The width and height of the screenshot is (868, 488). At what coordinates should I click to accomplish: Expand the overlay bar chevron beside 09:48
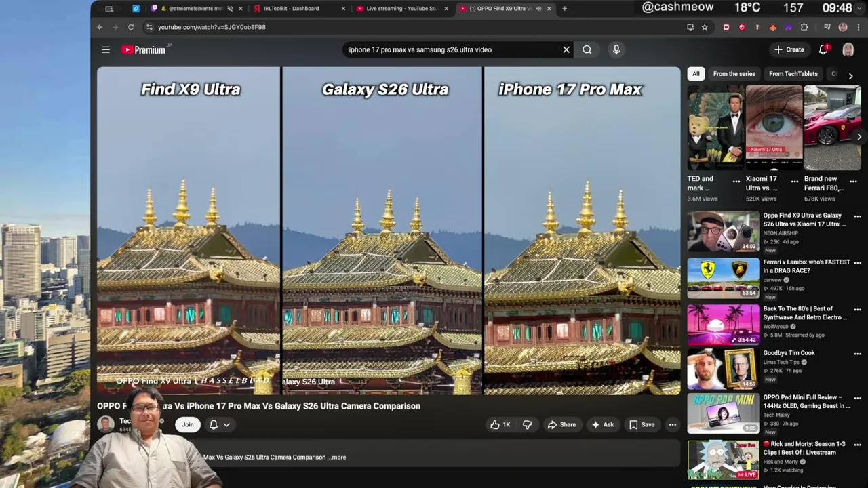point(859,8)
